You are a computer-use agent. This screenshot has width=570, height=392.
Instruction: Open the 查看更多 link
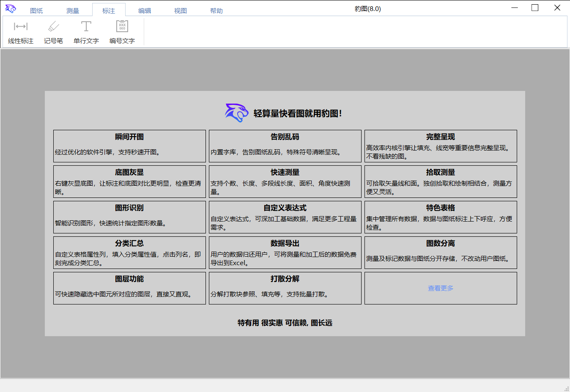[x=440, y=288]
